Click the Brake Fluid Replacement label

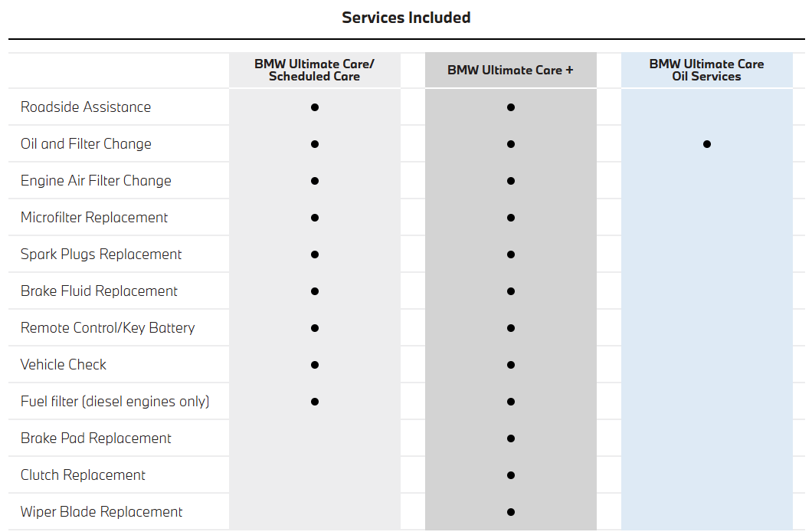tap(99, 291)
